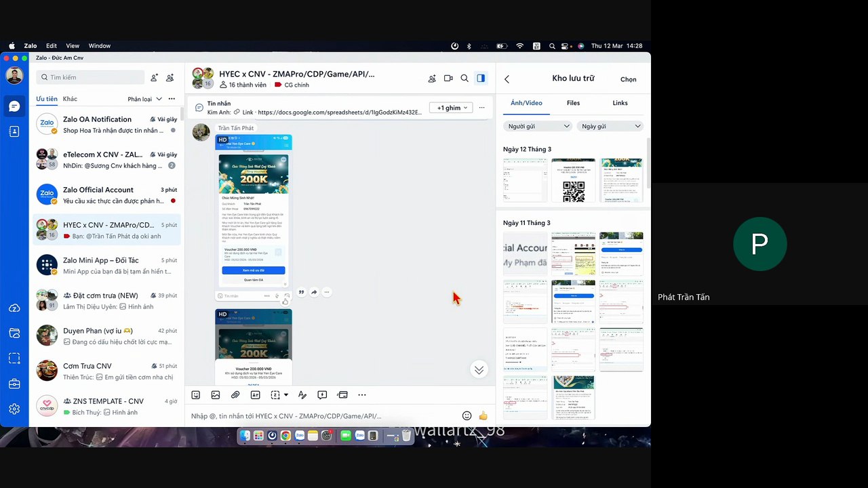The width and height of the screenshot is (868, 488).
Task: Add members to the HYEC group
Action: 432,79
